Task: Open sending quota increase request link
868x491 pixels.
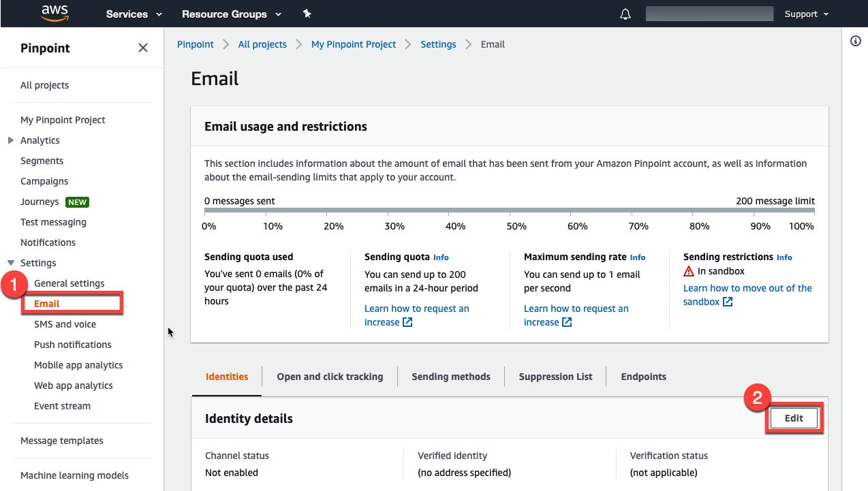Action: [x=417, y=315]
